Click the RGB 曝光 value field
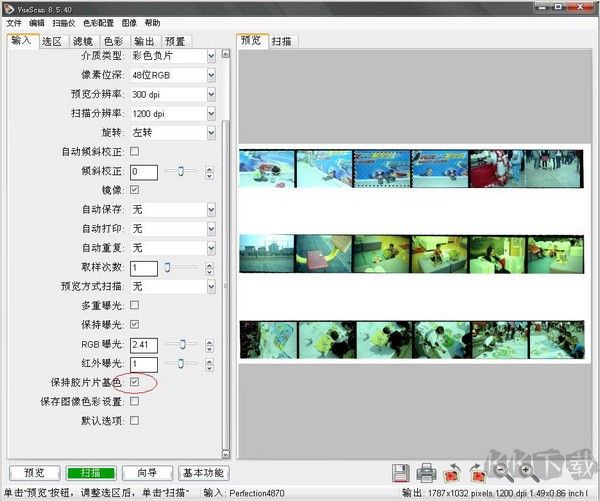The width and height of the screenshot is (600, 501). [144, 344]
